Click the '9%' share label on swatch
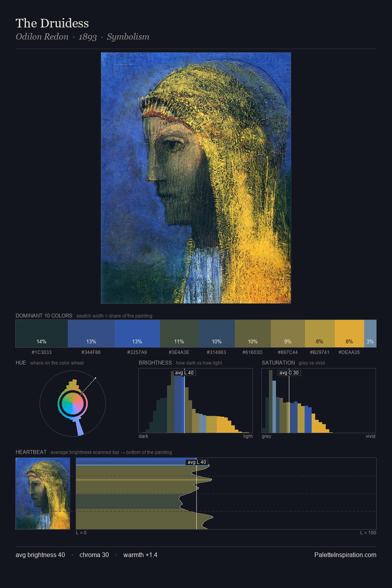The width and height of the screenshot is (392, 588). click(x=288, y=341)
